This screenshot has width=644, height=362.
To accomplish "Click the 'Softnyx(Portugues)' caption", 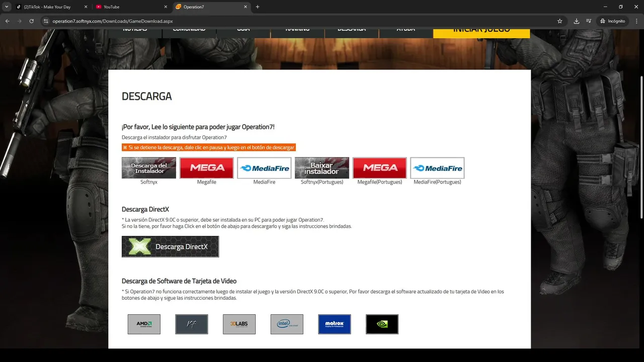I will click(x=322, y=182).
